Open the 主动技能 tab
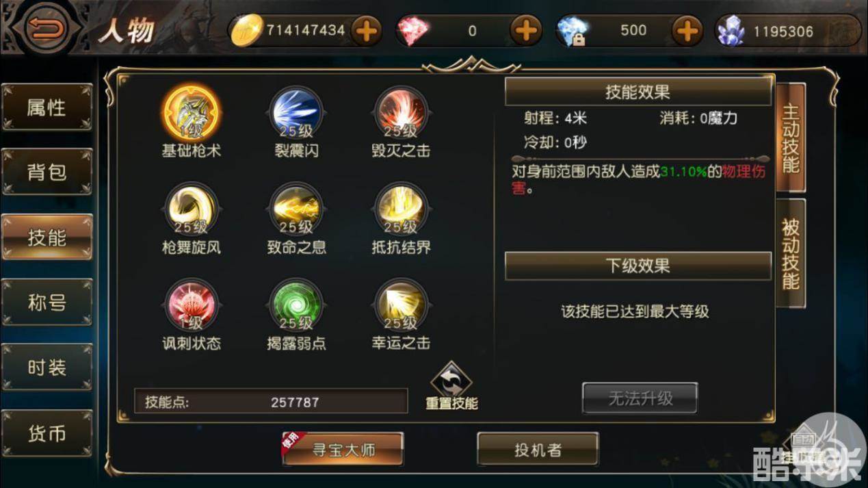Image resolution: width=868 pixels, height=488 pixels. (x=791, y=137)
